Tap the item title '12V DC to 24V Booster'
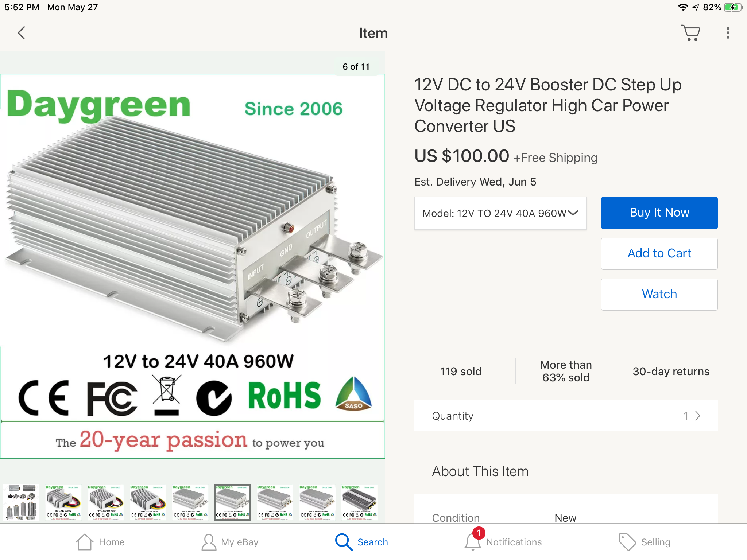This screenshot has width=747, height=560. [548, 105]
